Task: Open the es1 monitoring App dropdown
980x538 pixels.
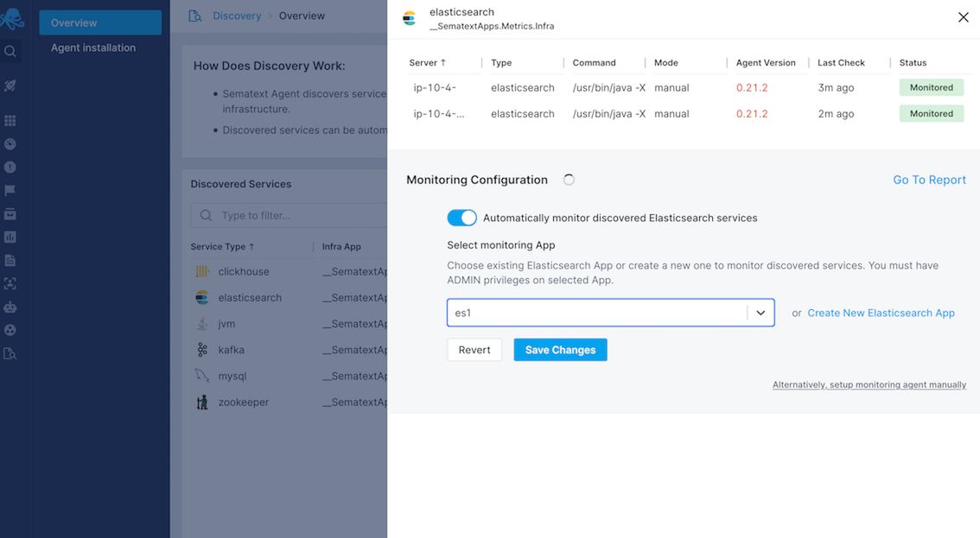Action: [611, 313]
